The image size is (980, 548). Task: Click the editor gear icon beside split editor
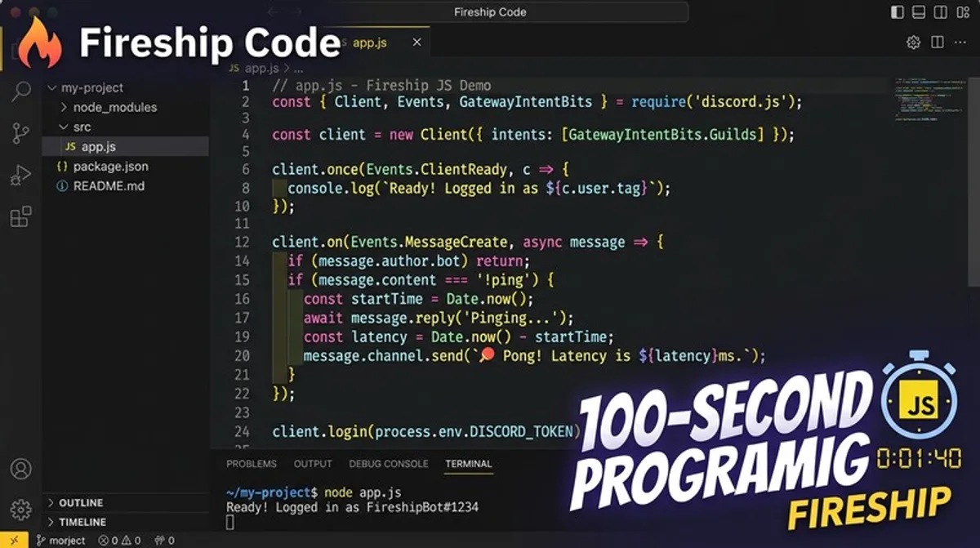point(914,42)
